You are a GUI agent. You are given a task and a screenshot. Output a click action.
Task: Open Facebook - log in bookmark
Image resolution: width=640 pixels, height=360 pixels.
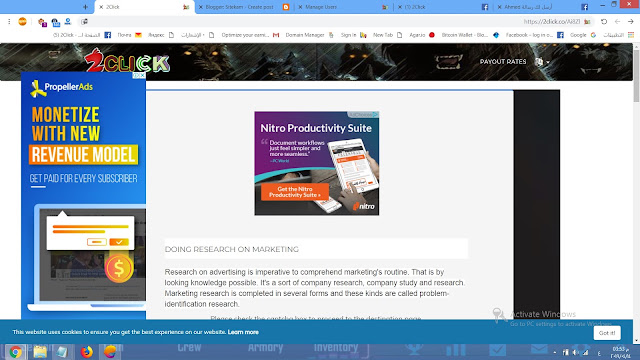tap(535, 35)
